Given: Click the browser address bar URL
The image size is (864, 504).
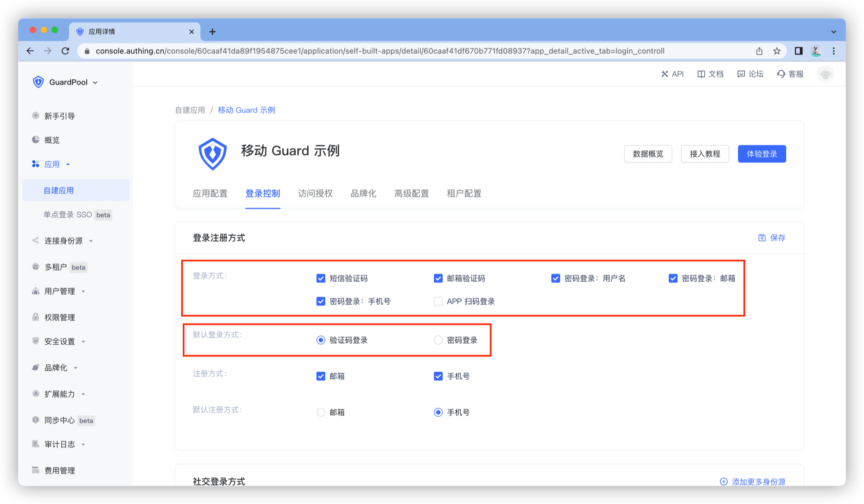Looking at the screenshot, I should (379, 51).
